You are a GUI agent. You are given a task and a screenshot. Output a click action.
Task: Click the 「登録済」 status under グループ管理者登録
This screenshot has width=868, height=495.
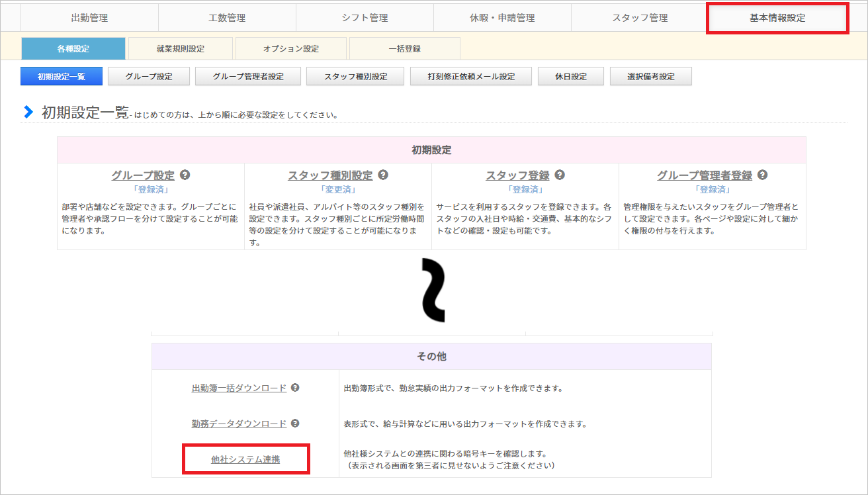(x=713, y=189)
